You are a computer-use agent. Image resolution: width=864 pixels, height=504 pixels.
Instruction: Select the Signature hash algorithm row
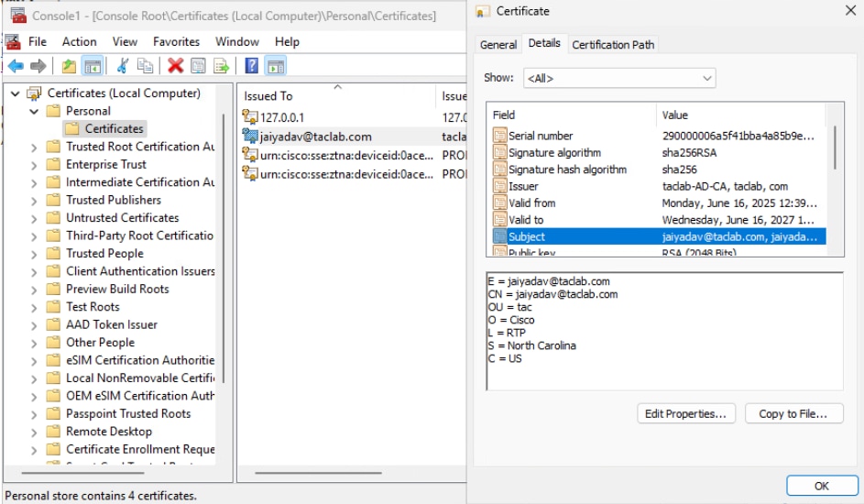(x=659, y=170)
